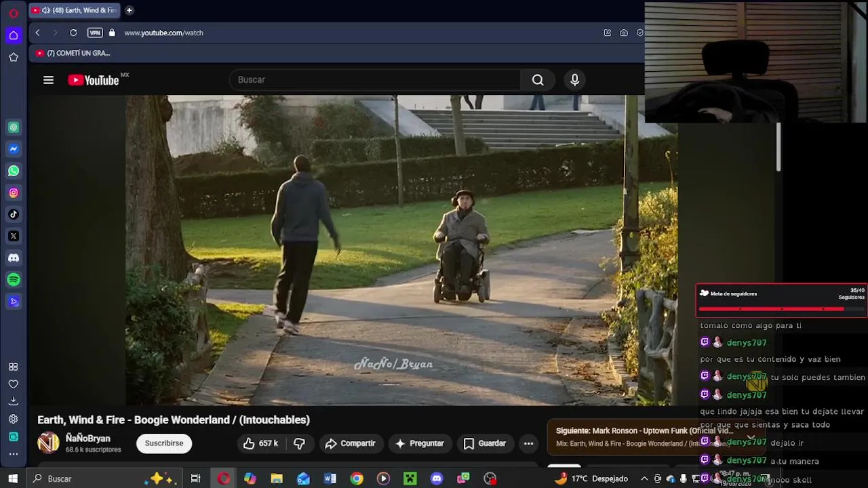Open the Opera main menu logo
This screenshot has height=488, width=868.
13,14
